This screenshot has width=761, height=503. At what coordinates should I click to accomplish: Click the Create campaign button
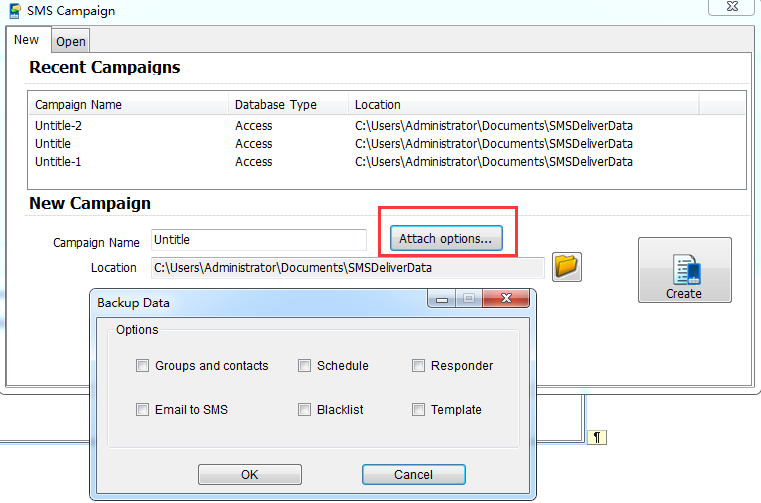click(x=684, y=270)
